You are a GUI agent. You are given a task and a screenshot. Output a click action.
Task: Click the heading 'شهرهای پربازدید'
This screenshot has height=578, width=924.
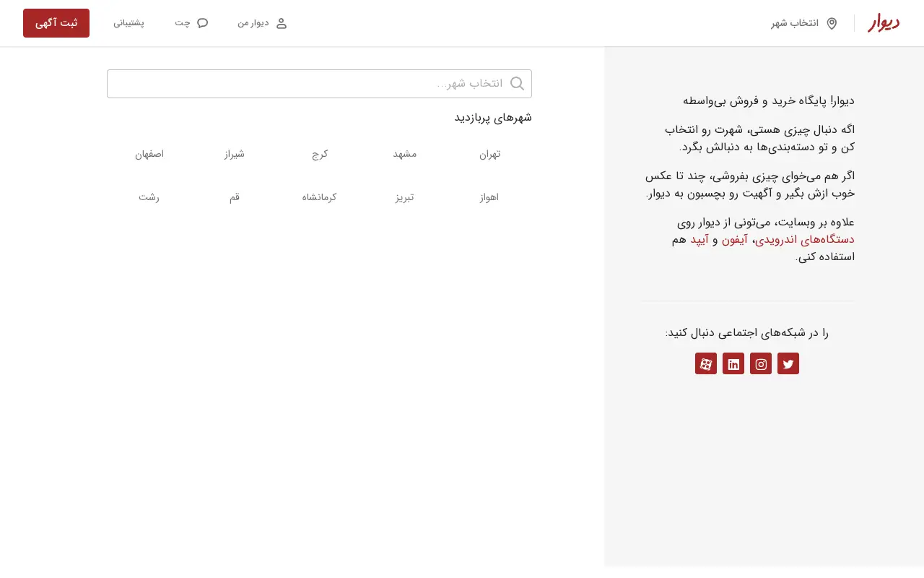click(x=493, y=118)
